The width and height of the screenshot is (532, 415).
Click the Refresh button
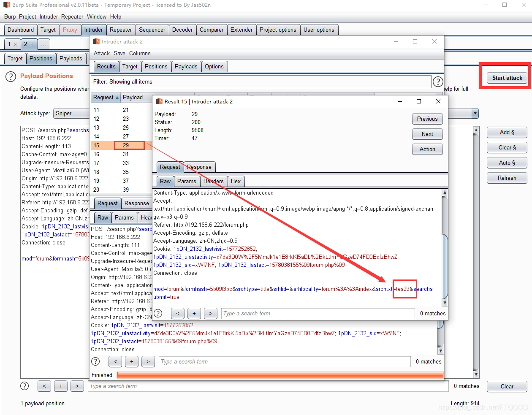(507, 178)
